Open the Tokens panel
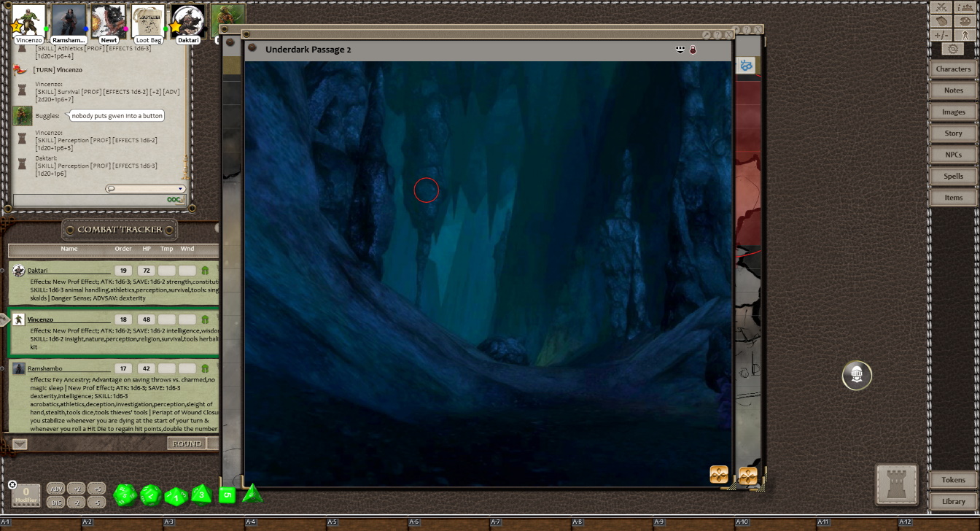The height and width of the screenshot is (531, 980). click(953, 480)
